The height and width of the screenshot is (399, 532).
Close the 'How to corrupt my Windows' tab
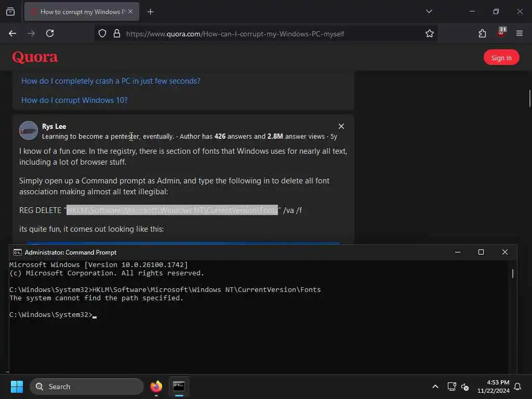130,11
